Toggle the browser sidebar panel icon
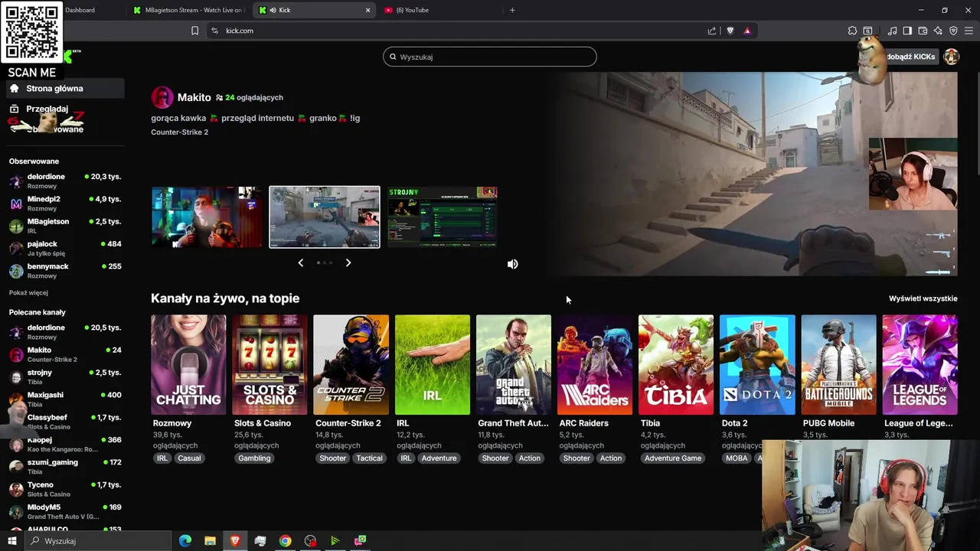This screenshot has width=980, height=551. point(907,31)
